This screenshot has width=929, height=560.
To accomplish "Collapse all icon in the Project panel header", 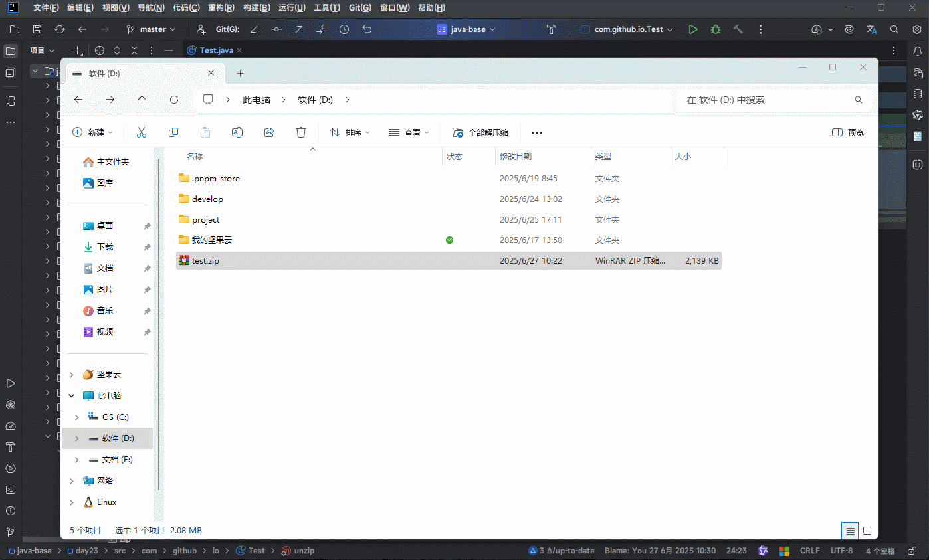I will coord(134,50).
